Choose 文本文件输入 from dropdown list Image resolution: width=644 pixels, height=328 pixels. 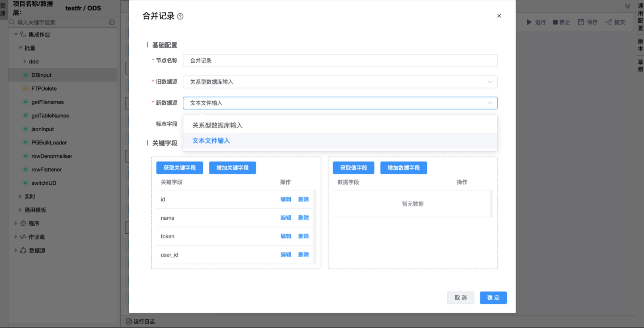[x=211, y=141]
